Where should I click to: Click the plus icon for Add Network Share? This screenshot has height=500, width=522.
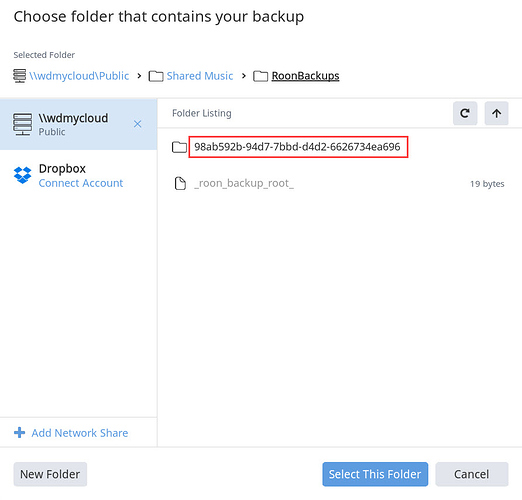(19, 432)
